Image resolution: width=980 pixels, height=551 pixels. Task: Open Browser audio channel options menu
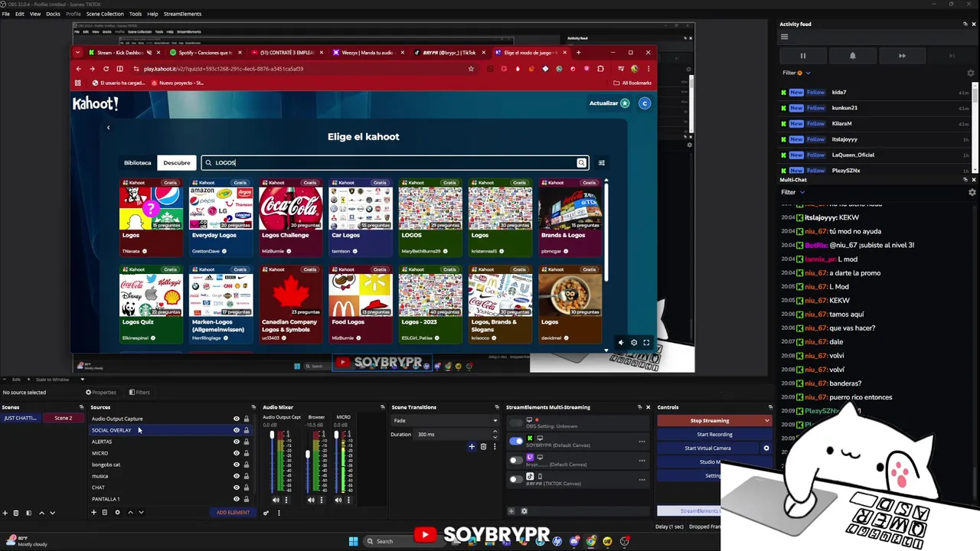(321, 500)
